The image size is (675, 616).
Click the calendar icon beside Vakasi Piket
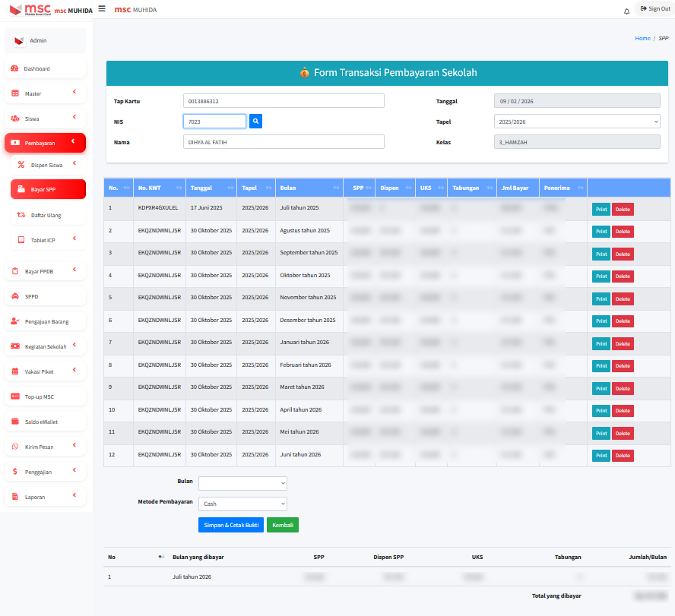[14, 372]
